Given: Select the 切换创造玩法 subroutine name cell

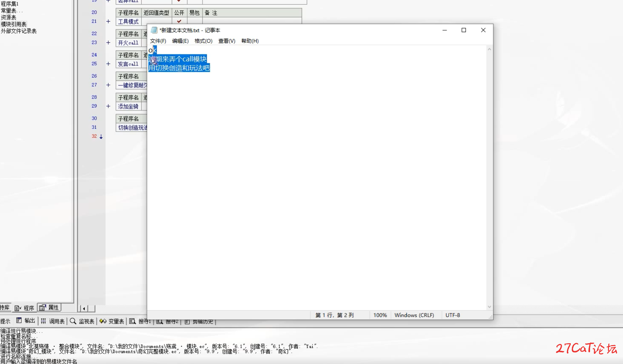Looking at the screenshot, I should click(132, 127).
